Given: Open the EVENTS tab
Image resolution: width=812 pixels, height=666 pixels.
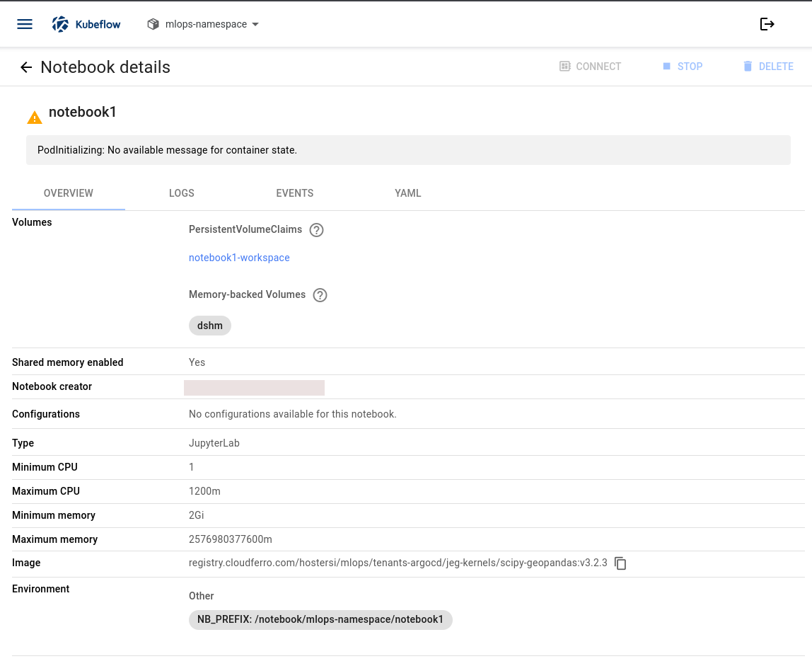Looking at the screenshot, I should coord(295,193).
